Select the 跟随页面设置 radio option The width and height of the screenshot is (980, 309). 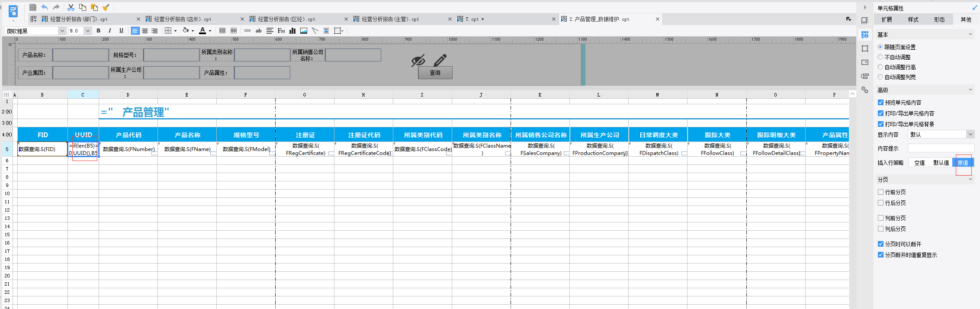880,47
